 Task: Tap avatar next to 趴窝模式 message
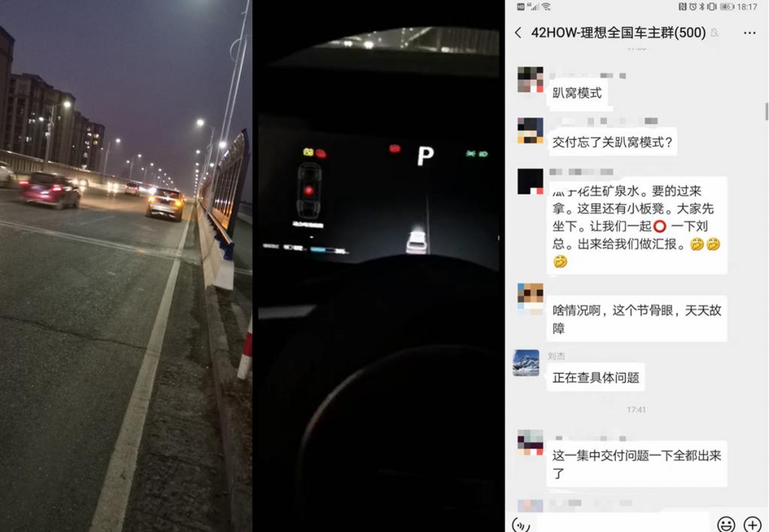pyautogui.click(x=530, y=80)
